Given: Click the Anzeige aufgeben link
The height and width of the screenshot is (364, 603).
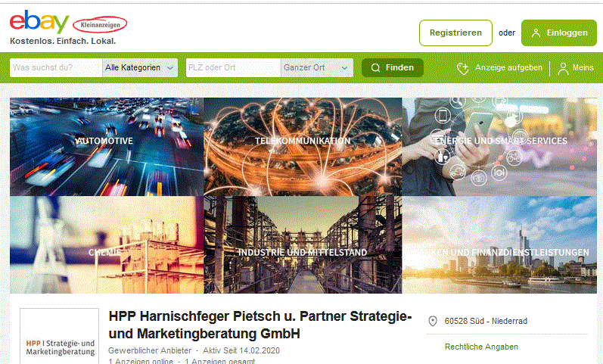Looking at the screenshot, I should coord(508,67).
